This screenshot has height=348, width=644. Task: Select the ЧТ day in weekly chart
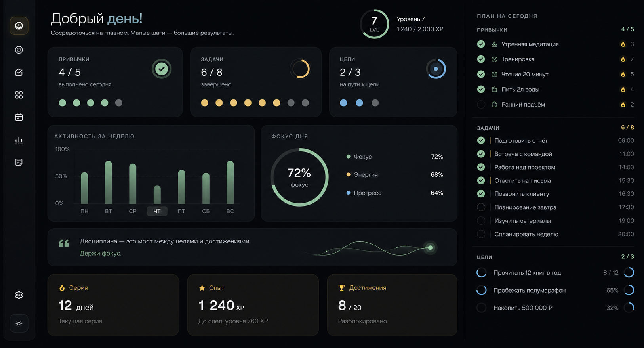point(157,211)
